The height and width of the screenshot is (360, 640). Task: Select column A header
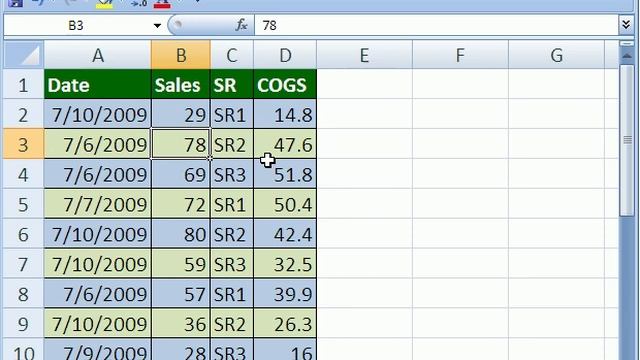[98, 55]
